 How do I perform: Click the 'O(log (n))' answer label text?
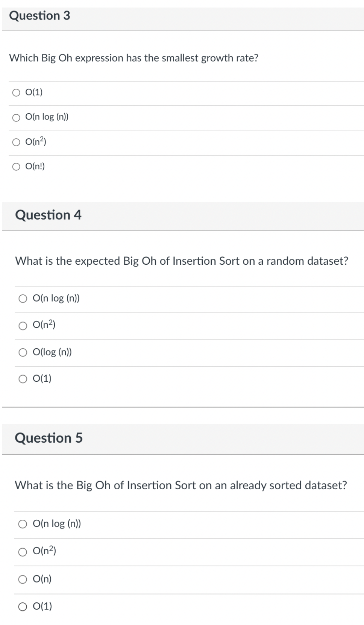[52, 352]
